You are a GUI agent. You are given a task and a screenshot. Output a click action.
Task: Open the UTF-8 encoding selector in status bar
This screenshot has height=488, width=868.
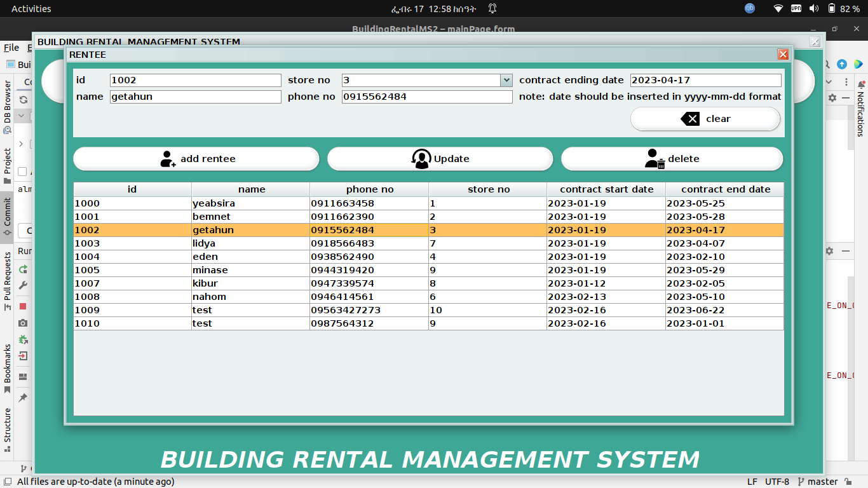coord(776,482)
